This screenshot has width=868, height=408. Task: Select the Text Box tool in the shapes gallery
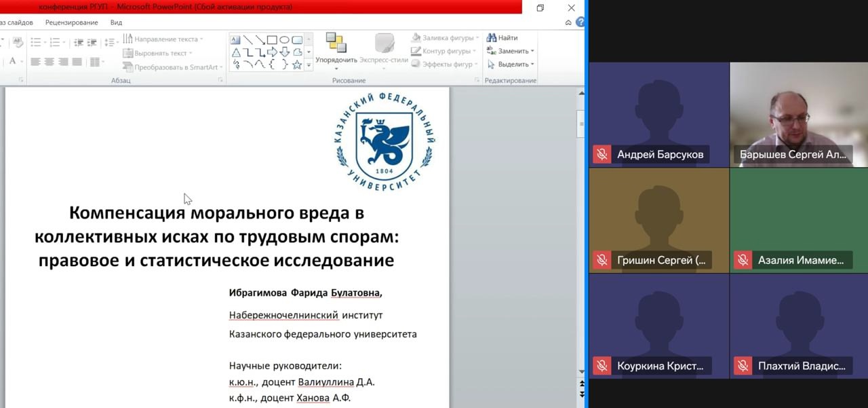(235, 39)
